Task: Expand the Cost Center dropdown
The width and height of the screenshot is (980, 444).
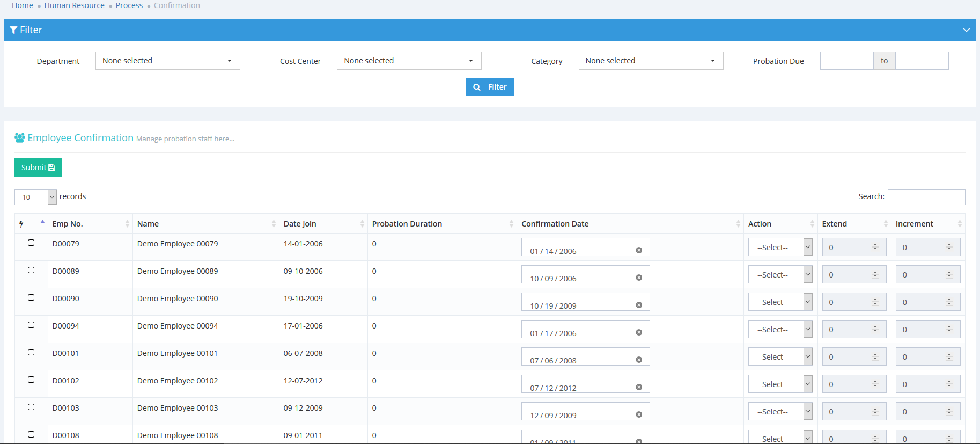Action: (x=409, y=61)
